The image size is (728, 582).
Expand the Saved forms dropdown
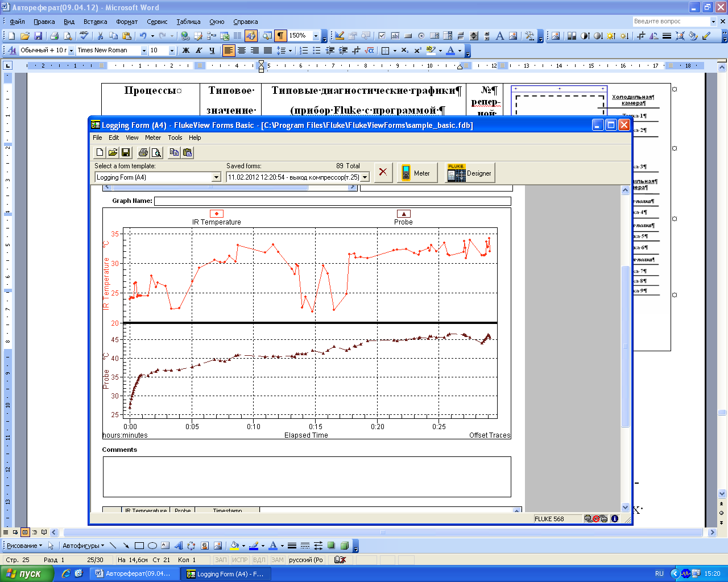pos(365,177)
